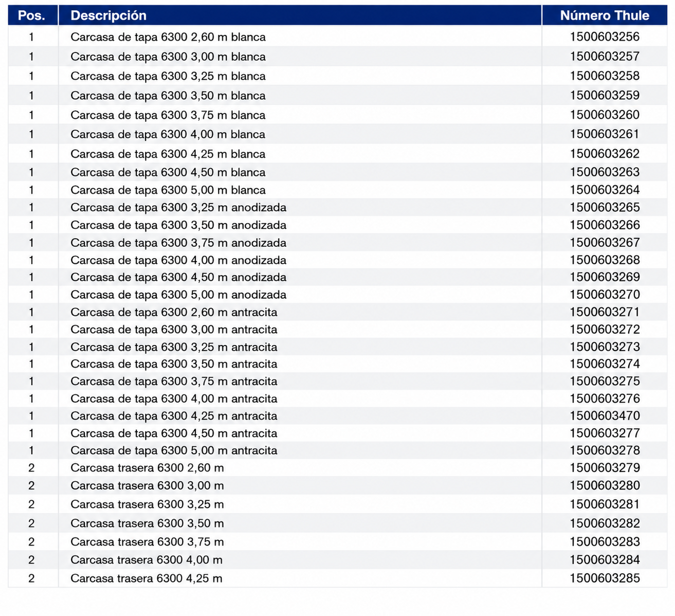Screen dimensions: 675x616
Task: Select part number 1500603261
Action: (605, 134)
